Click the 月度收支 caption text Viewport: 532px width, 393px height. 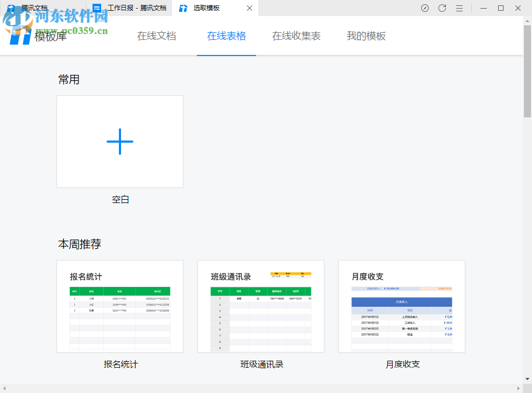click(x=402, y=364)
